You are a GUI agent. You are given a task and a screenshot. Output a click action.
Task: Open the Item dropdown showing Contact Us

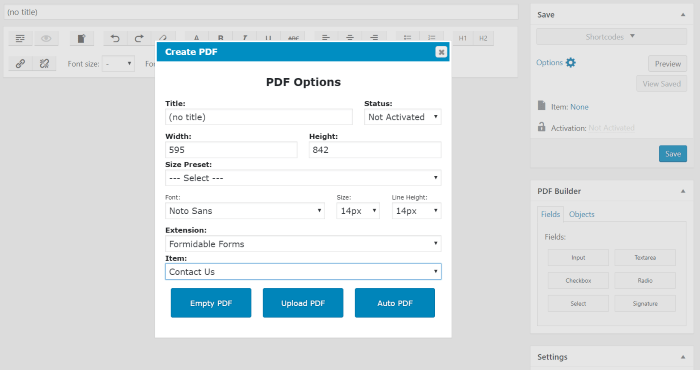pyautogui.click(x=303, y=272)
